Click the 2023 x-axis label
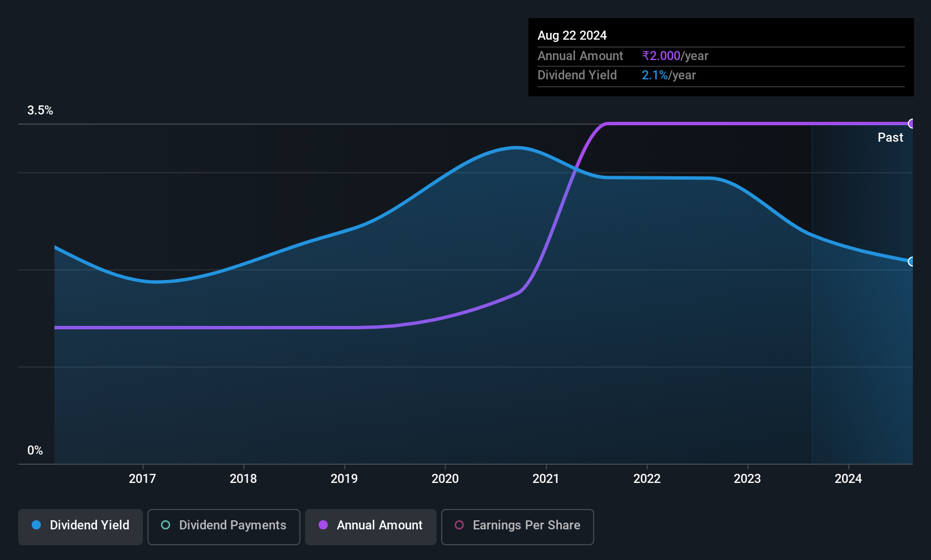The height and width of the screenshot is (560, 931). pyautogui.click(x=747, y=479)
